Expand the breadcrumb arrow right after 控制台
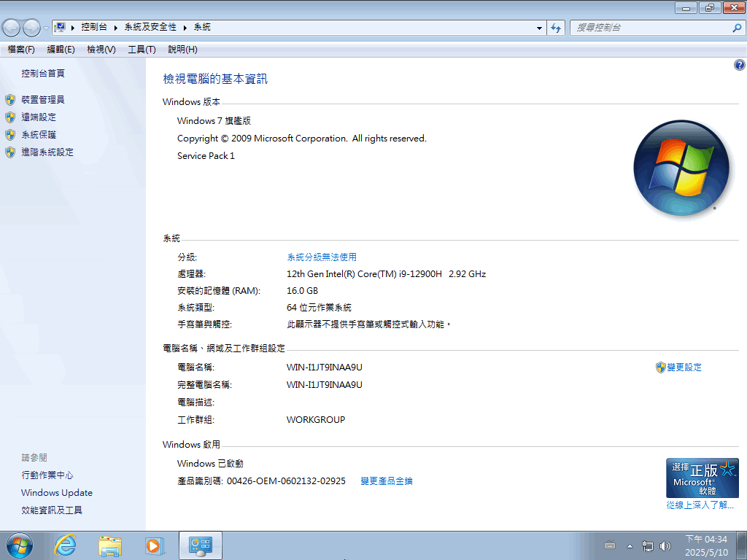Image resolution: width=747 pixels, height=560 pixels. coord(116,28)
